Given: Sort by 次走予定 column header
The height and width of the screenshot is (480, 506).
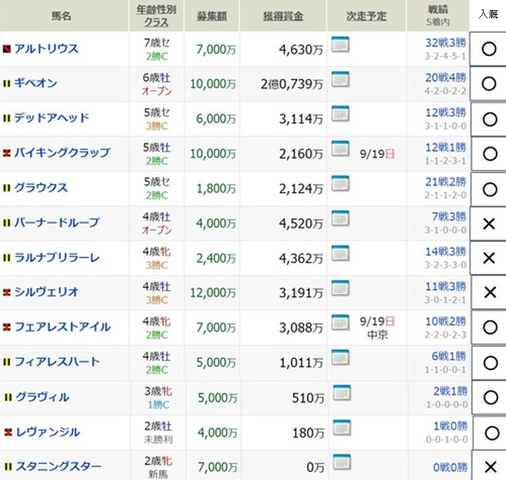Looking at the screenshot, I should coord(366,16).
